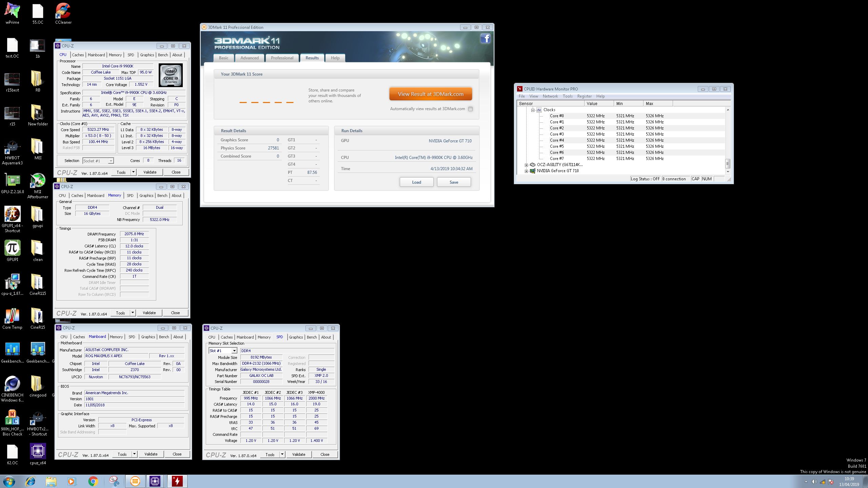Screen dimensions: 868x488
Task: Click the Sensor column header
Action: [551, 104]
